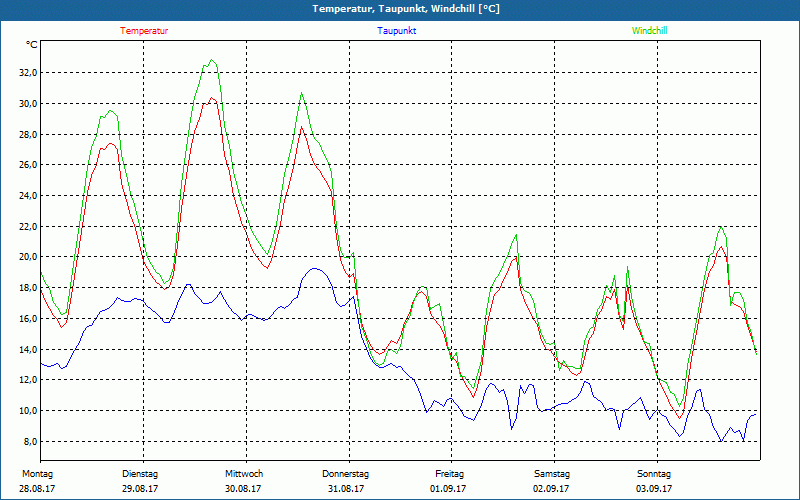Click the blue Taupunkt legend label
Image resolution: width=800 pixels, height=500 pixels.
pos(396,31)
